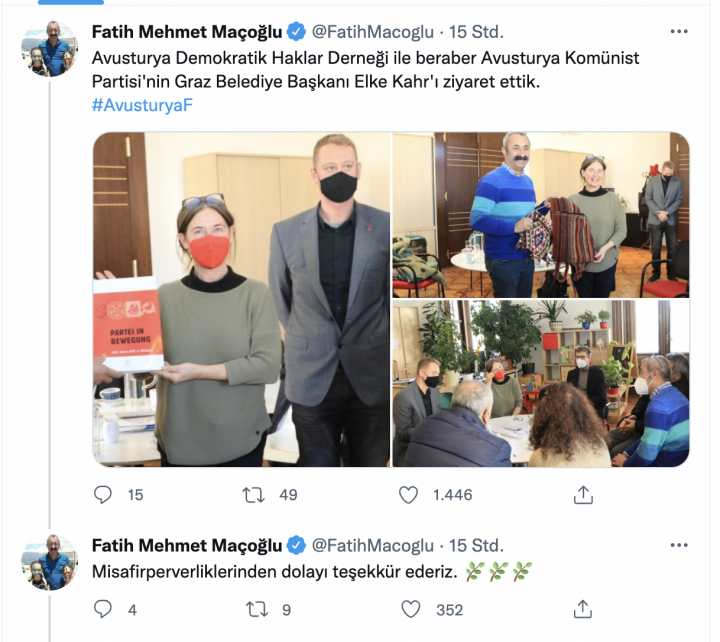Open Fatih Mehmet Maçoğlu name on second tweet
720x642 pixels.
click(187, 546)
